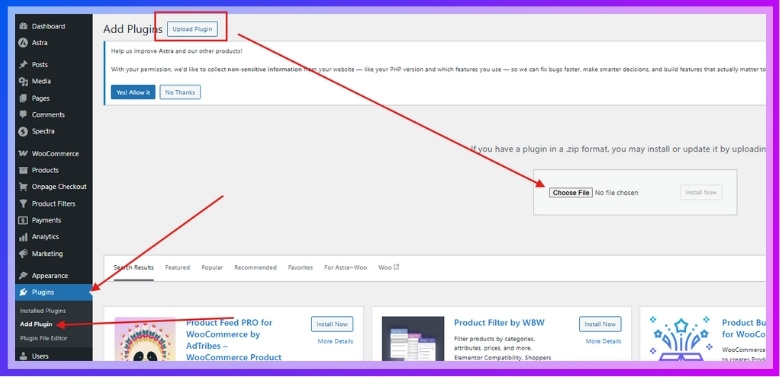Click the Media icon in sidebar
This screenshot has height=377, width=780.
[23, 82]
